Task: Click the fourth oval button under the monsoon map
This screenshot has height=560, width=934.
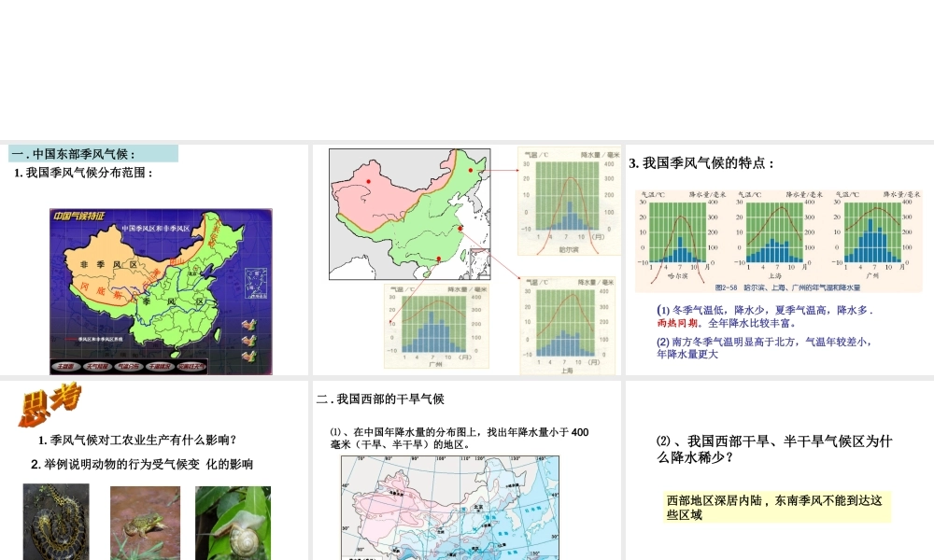Action: [x=159, y=367]
